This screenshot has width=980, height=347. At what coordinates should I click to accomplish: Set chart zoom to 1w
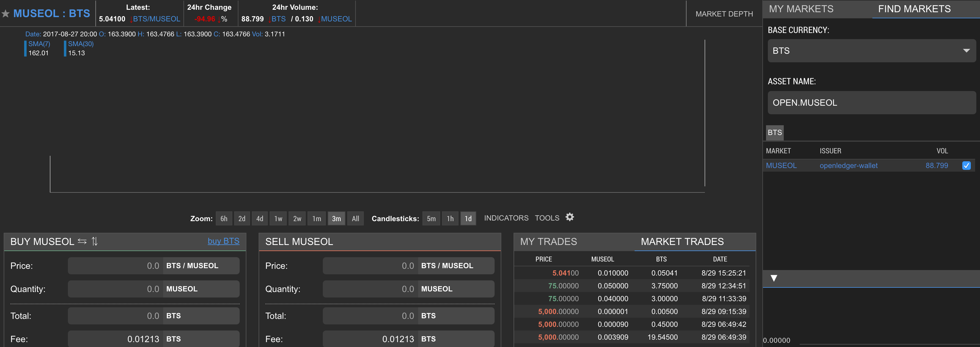pos(278,218)
